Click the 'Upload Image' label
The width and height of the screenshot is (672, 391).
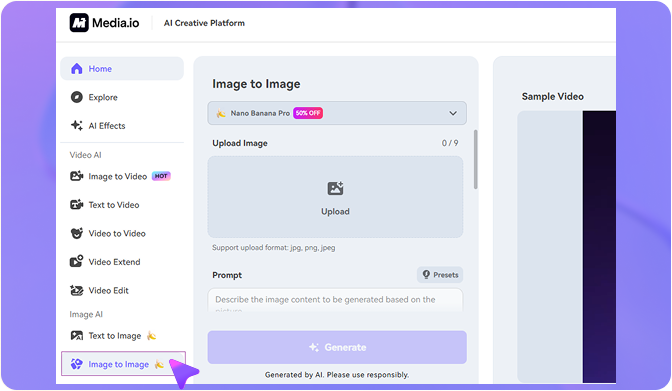click(x=240, y=143)
